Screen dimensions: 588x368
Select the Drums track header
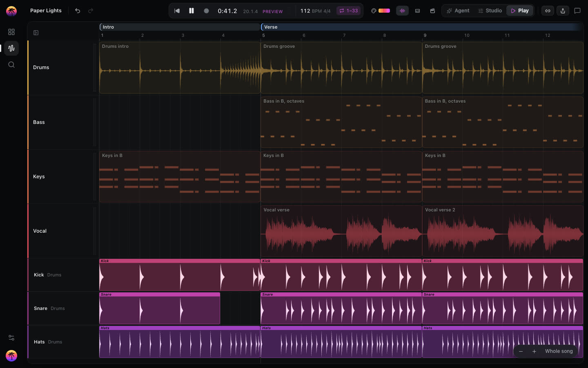[63, 67]
